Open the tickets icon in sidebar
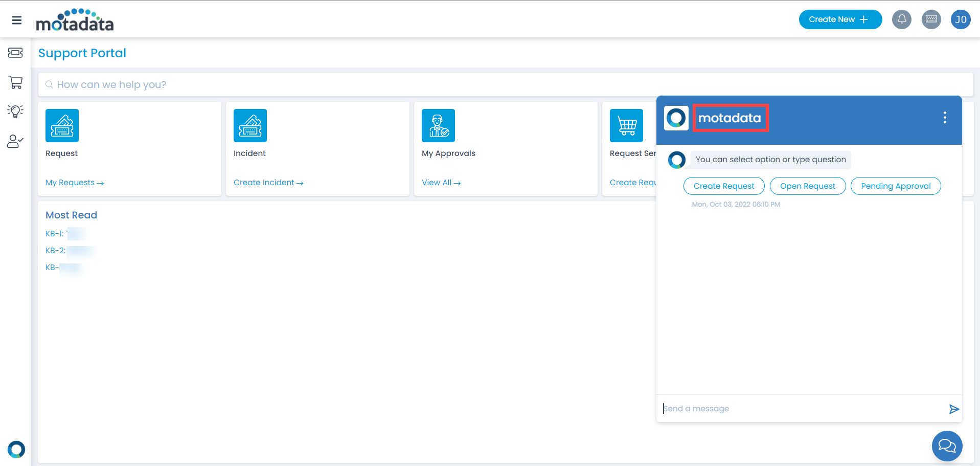 pos(15,53)
